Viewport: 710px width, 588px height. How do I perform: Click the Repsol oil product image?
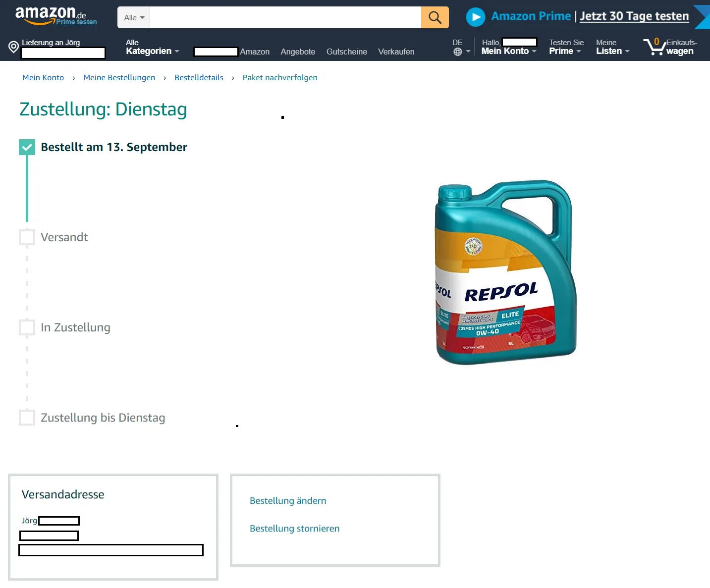(x=505, y=272)
